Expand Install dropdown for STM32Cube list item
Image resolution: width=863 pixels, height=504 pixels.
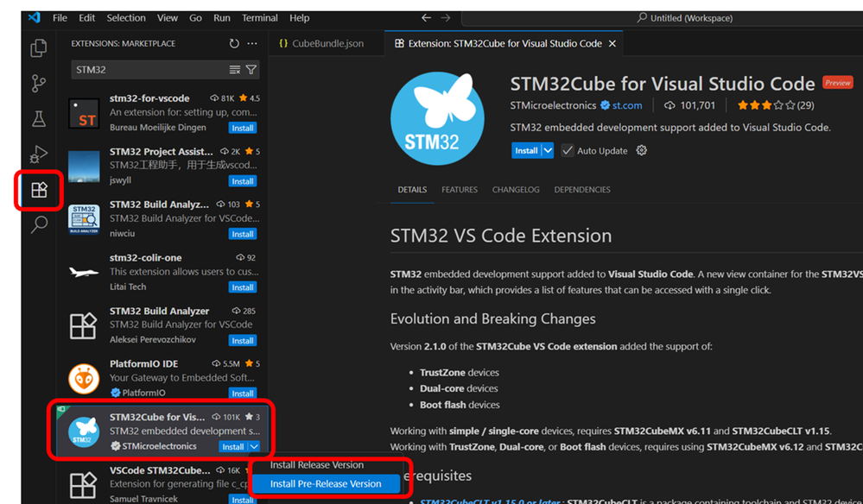pos(254,447)
